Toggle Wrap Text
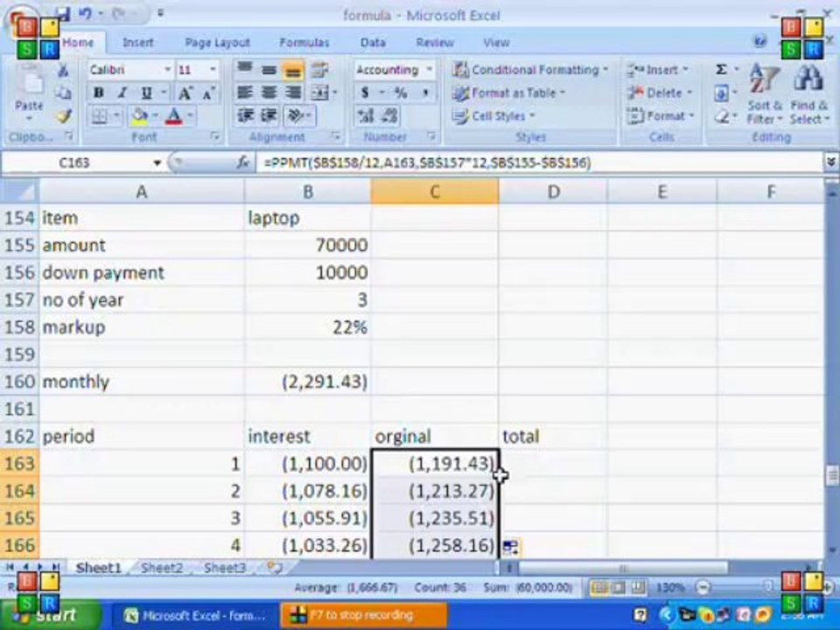 coord(320,70)
